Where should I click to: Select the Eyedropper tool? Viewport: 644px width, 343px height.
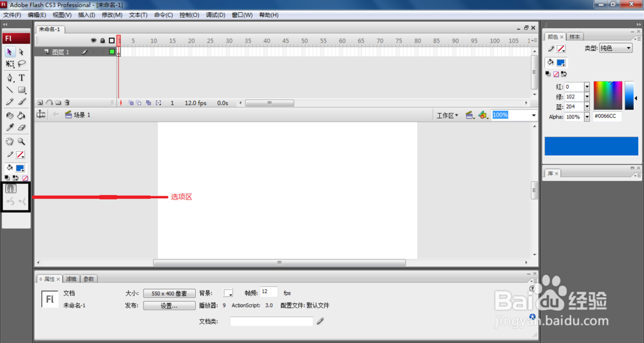(10, 127)
